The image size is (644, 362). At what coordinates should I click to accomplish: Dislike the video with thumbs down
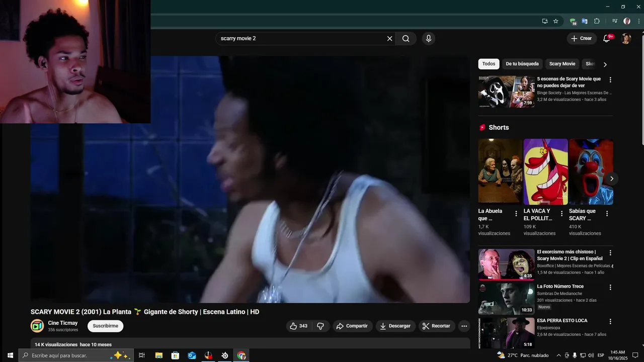pyautogui.click(x=320, y=326)
